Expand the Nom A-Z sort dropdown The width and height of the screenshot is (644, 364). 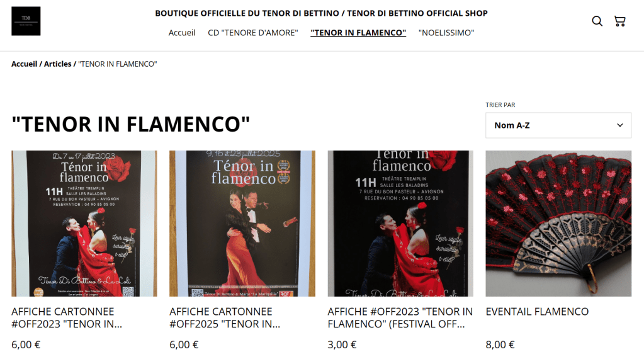click(x=558, y=125)
